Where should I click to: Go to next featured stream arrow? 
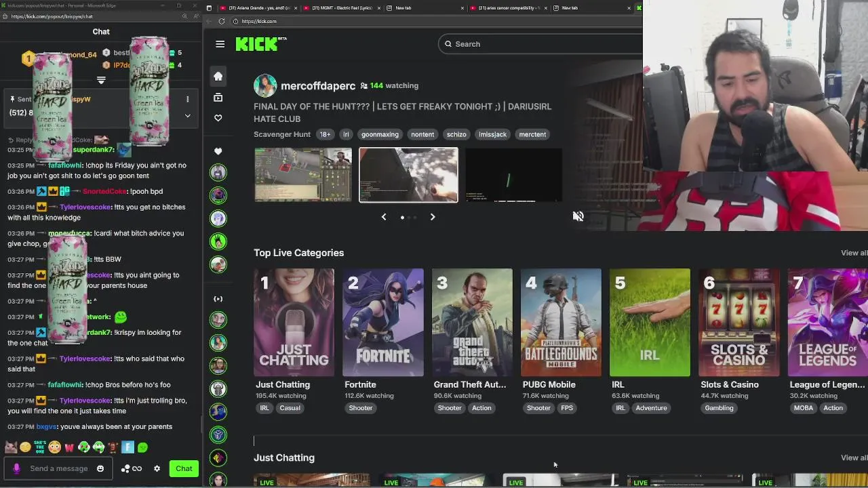[x=433, y=217]
